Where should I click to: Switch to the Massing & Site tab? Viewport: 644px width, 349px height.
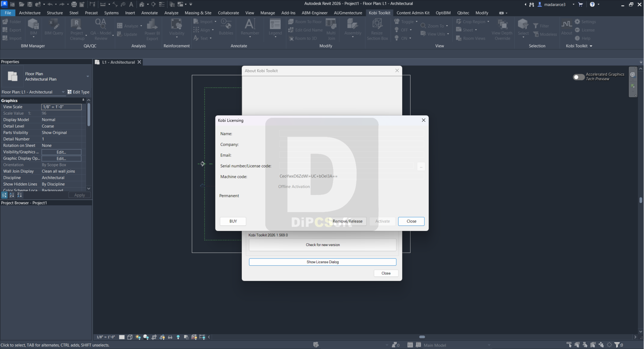tap(198, 13)
